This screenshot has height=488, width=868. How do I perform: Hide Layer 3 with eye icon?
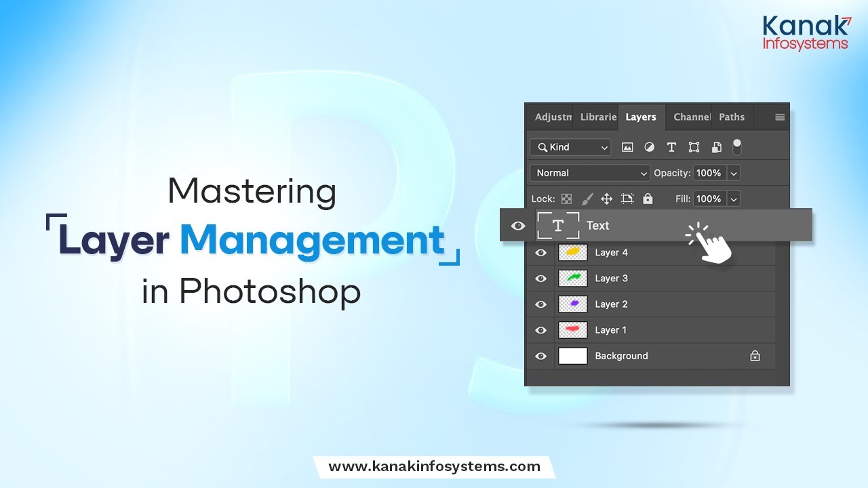540,279
